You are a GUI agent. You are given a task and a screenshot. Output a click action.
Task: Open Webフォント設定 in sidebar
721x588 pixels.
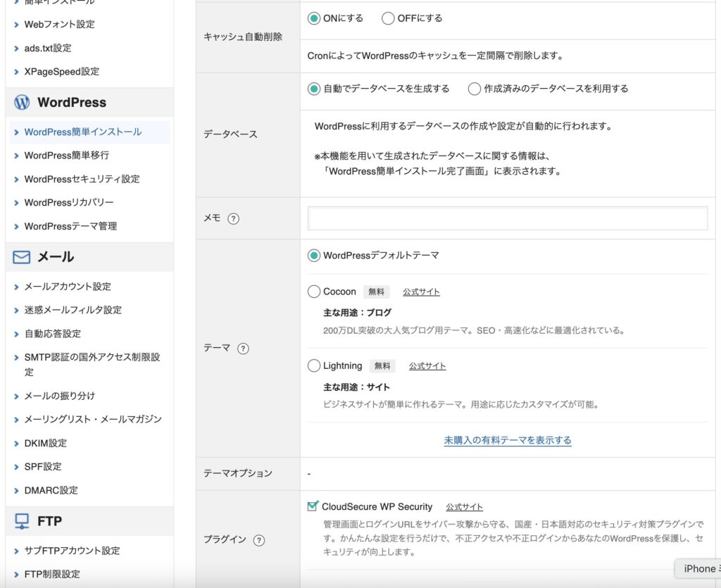(60, 25)
